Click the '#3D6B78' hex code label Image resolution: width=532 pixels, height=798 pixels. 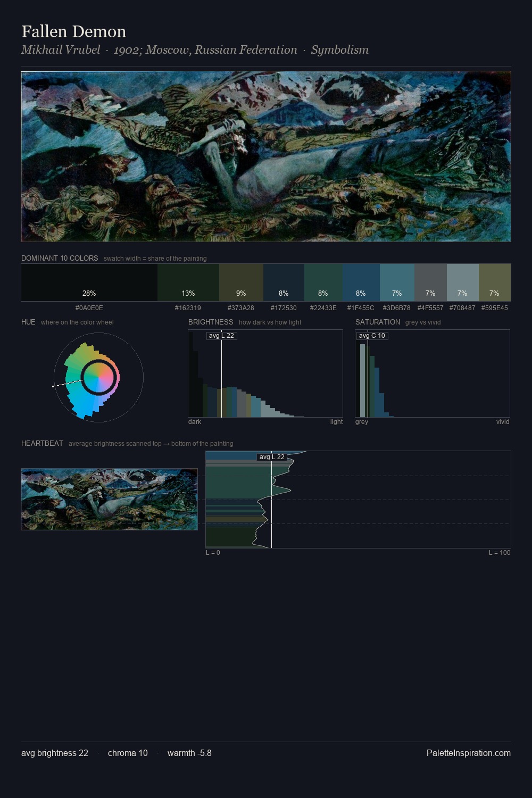[x=397, y=308]
